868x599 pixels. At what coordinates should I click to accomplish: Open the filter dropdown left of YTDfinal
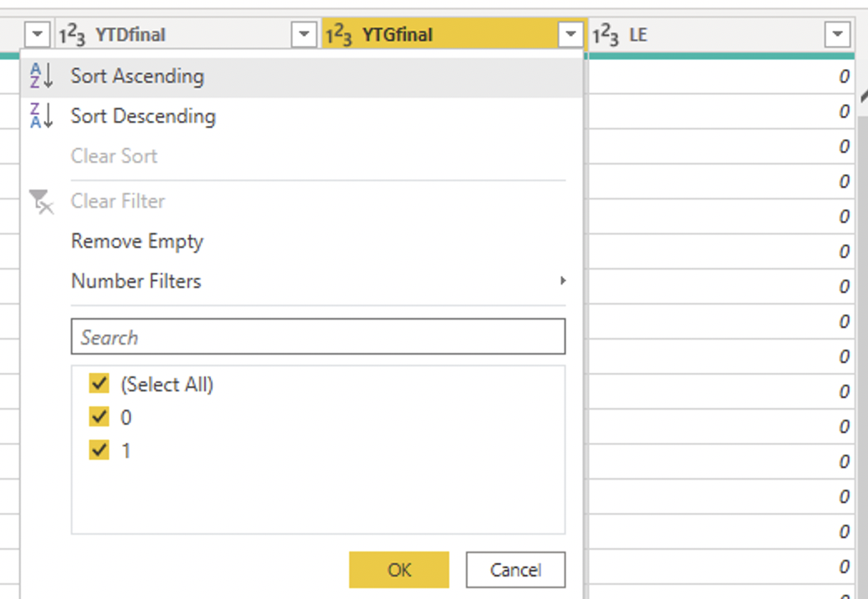tap(37, 34)
